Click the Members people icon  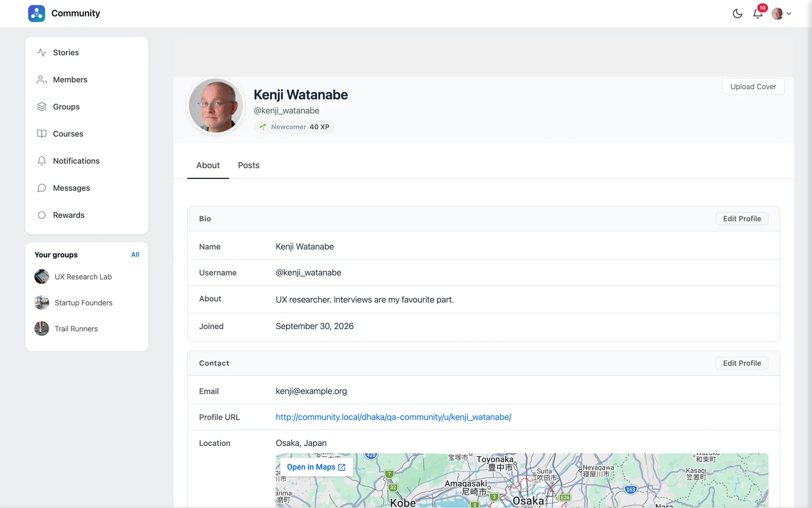42,80
